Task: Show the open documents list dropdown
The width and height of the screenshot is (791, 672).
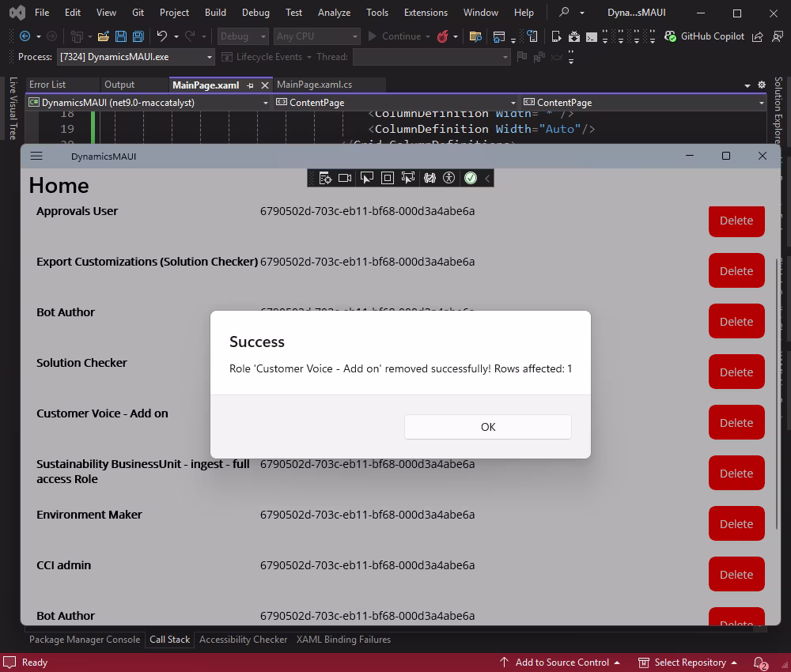Action: pyautogui.click(x=747, y=85)
